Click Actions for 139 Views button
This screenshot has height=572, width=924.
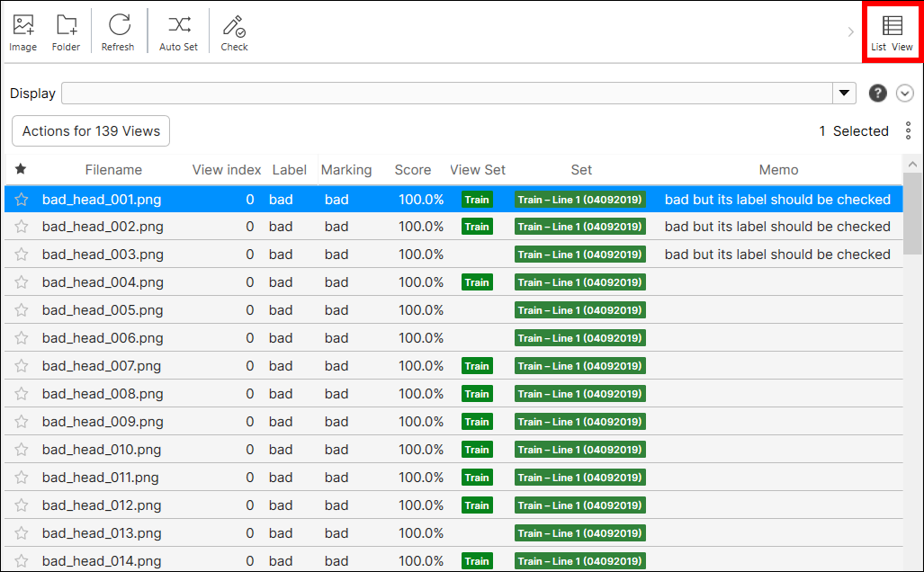91,131
